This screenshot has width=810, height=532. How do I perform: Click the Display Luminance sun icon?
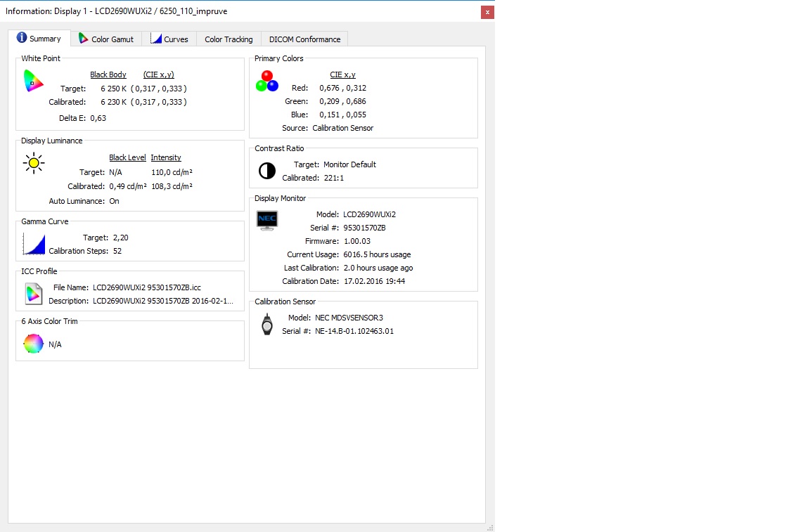coord(34,163)
